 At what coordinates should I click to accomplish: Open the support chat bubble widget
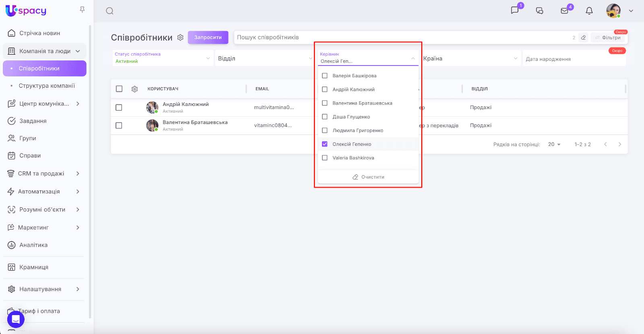16,319
